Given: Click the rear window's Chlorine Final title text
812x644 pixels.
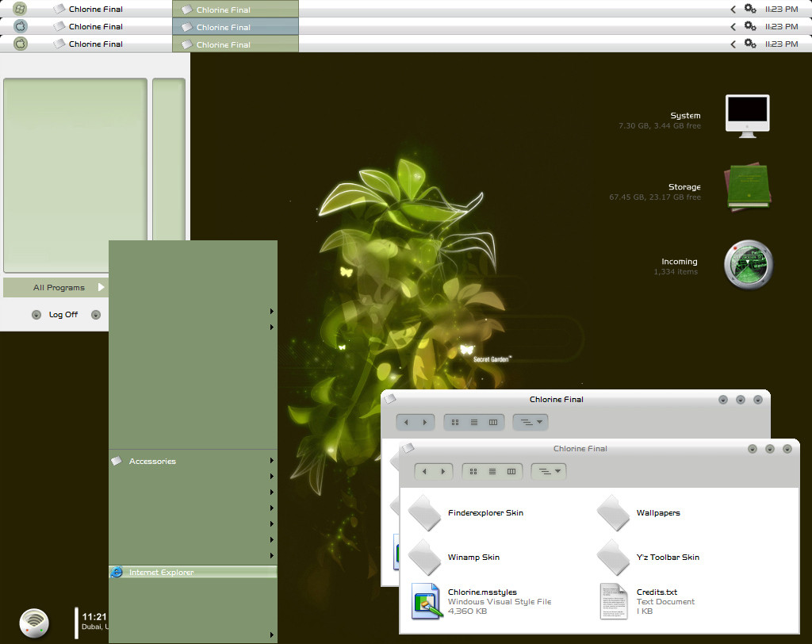Looking at the screenshot, I should click(556, 400).
